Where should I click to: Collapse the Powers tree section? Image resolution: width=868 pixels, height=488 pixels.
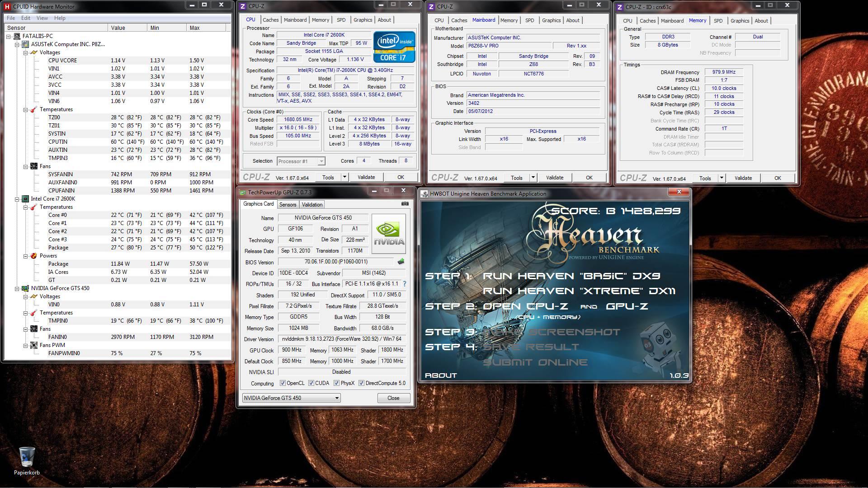26,256
